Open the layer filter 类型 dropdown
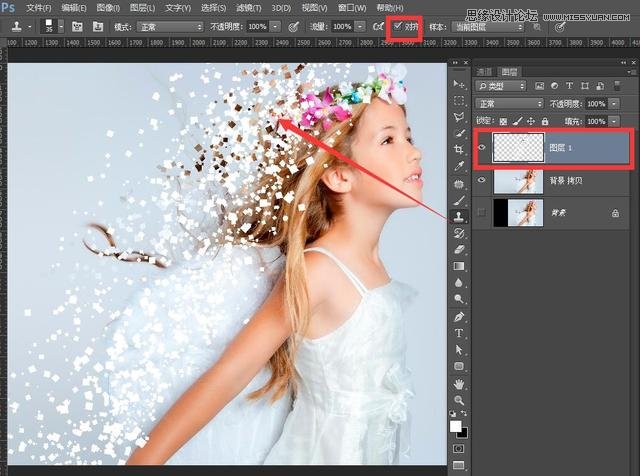The width and height of the screenshot is (640, 476). click(501, 86)
